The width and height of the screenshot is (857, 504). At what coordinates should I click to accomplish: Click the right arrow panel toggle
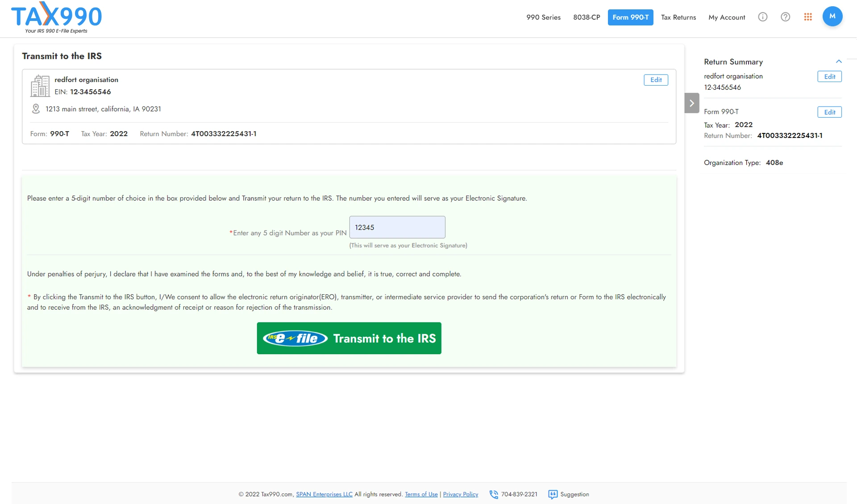(x=691, y=103)
